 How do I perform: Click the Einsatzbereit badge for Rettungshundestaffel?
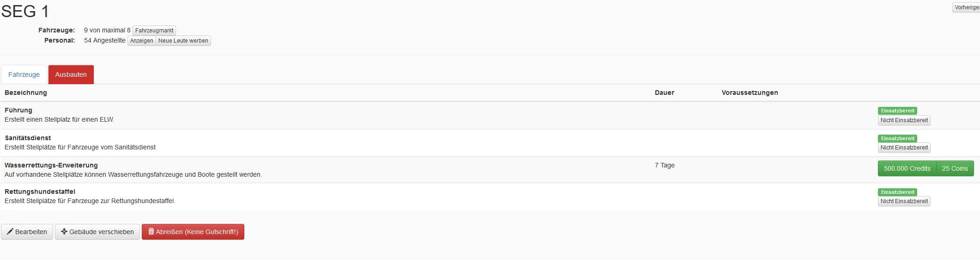coord(897,192)
